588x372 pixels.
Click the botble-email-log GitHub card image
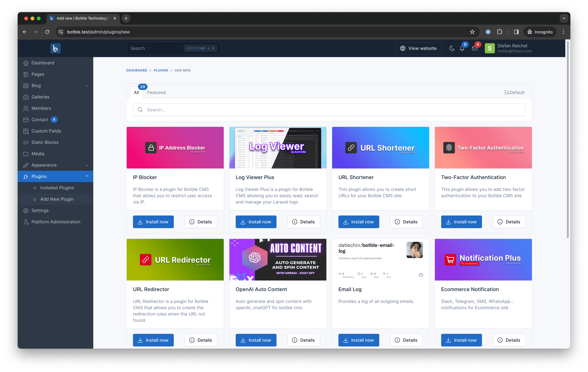tap(380, 260)
